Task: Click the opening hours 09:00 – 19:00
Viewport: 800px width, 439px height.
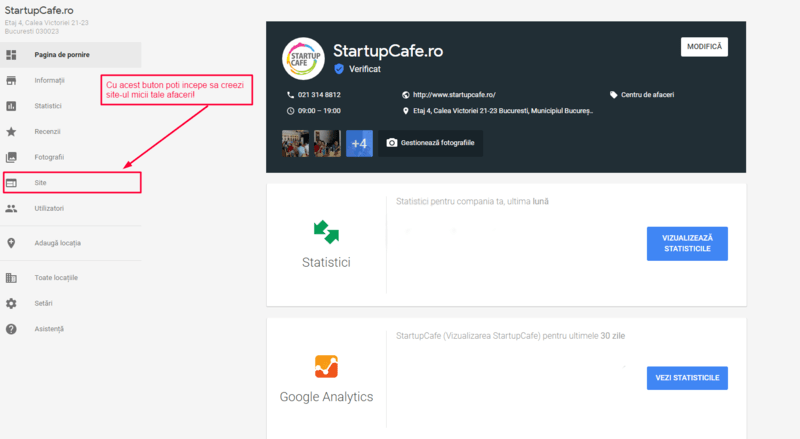Action: coord(319,111)
